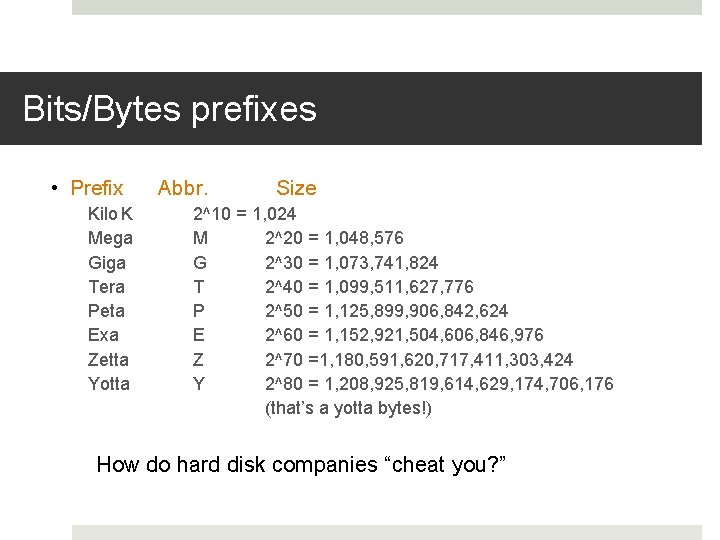Click the Exa prefix label
This screenshot has width=720, height=540.
pyautogui.click(x=103, y=335)
